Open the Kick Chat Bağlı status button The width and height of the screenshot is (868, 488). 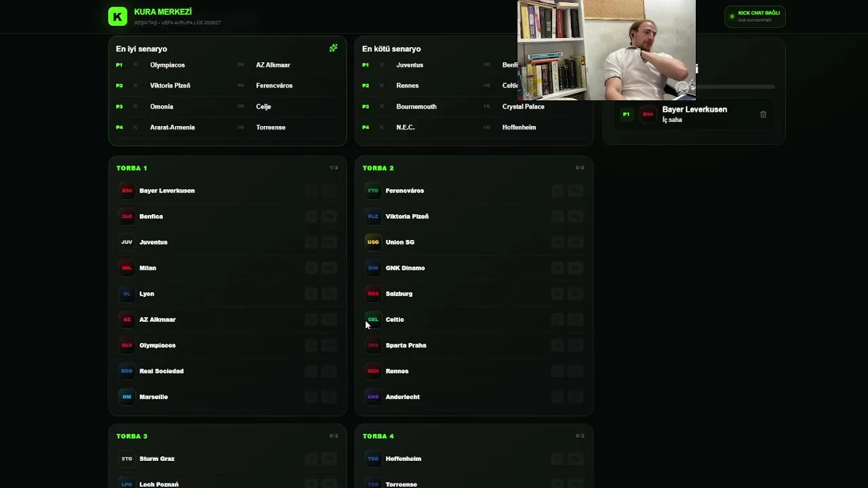pos(755,16)
